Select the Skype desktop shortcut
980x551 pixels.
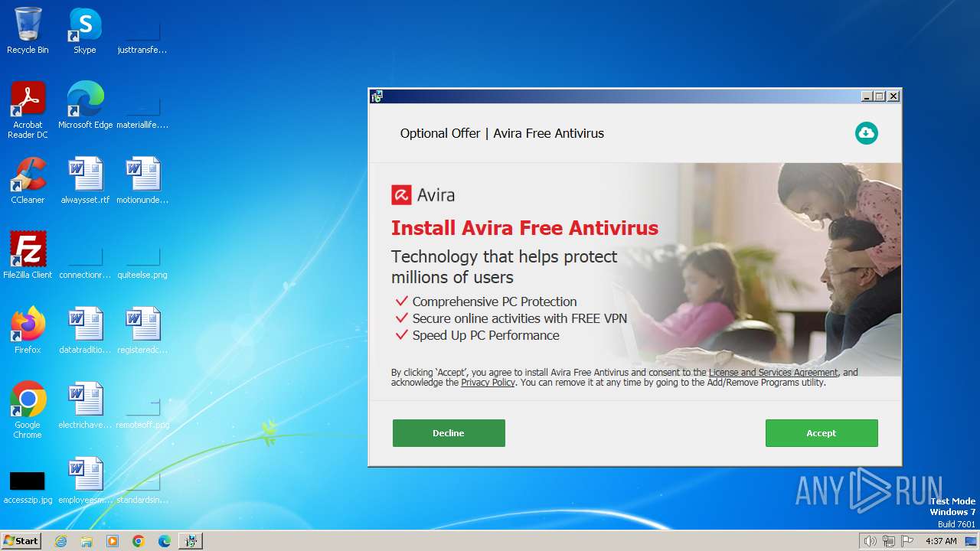pyautogui.click(x=85, y=31)
